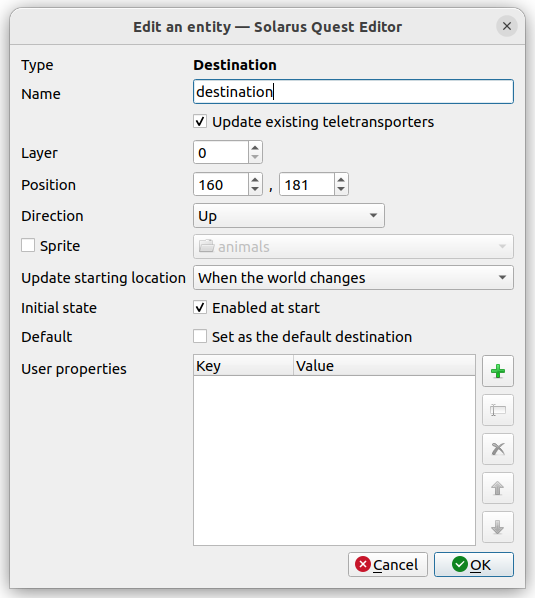The height and width of the screenshot is (598, 535).
Task: Click the Key column header
Action: tap(243, 365)
